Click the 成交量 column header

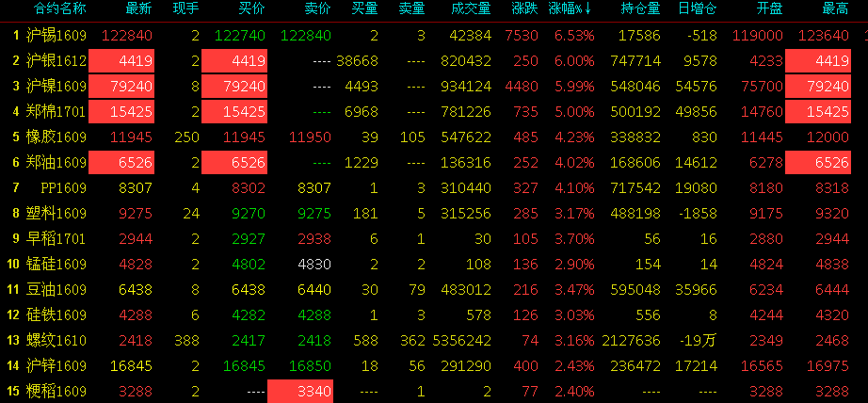pos(471,8)
